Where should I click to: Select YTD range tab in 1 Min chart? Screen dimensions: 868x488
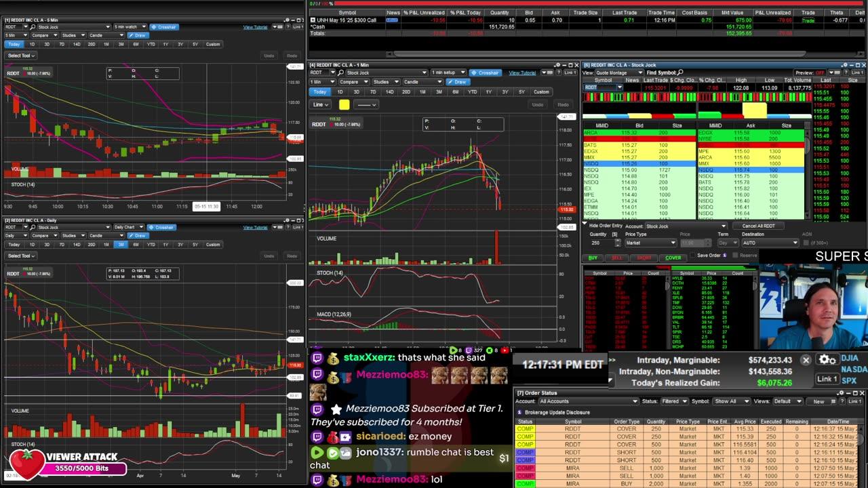(x=472, y=91)
